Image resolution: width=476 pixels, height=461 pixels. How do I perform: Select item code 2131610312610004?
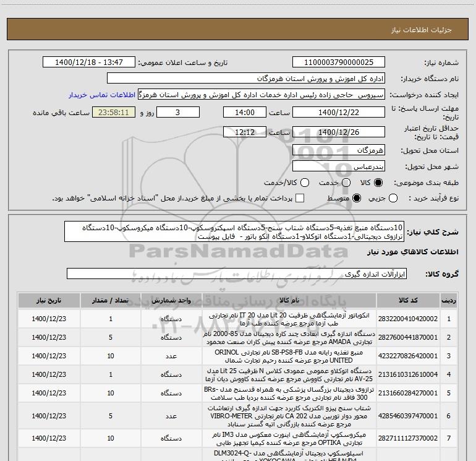click(408, 374)
